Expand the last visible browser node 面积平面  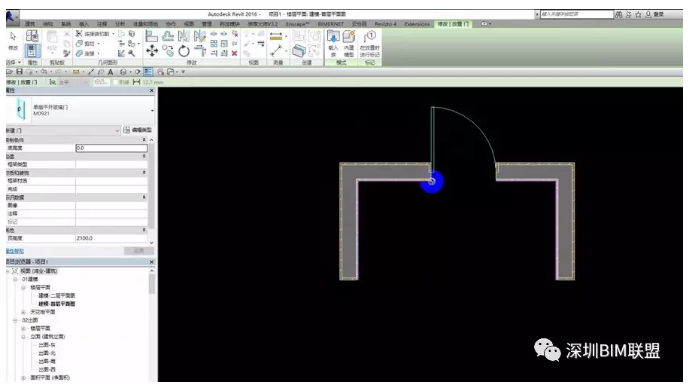23,378
